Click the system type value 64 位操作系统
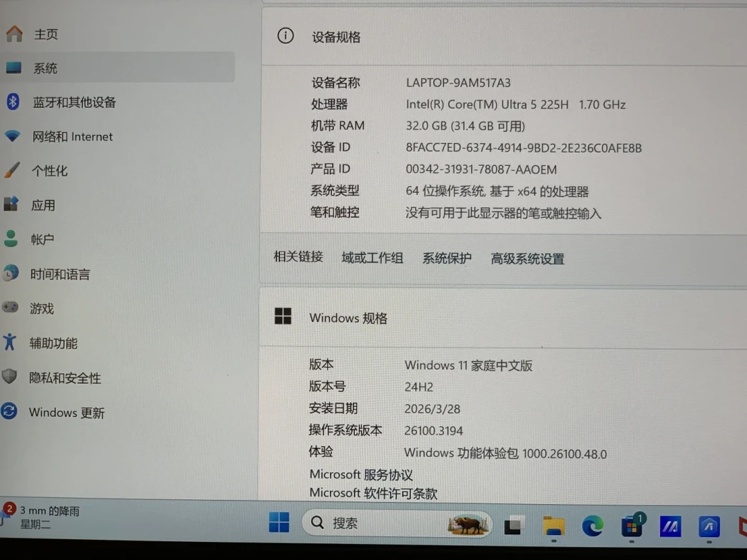Viewport: 747px width, 560px height. (497, 192)
